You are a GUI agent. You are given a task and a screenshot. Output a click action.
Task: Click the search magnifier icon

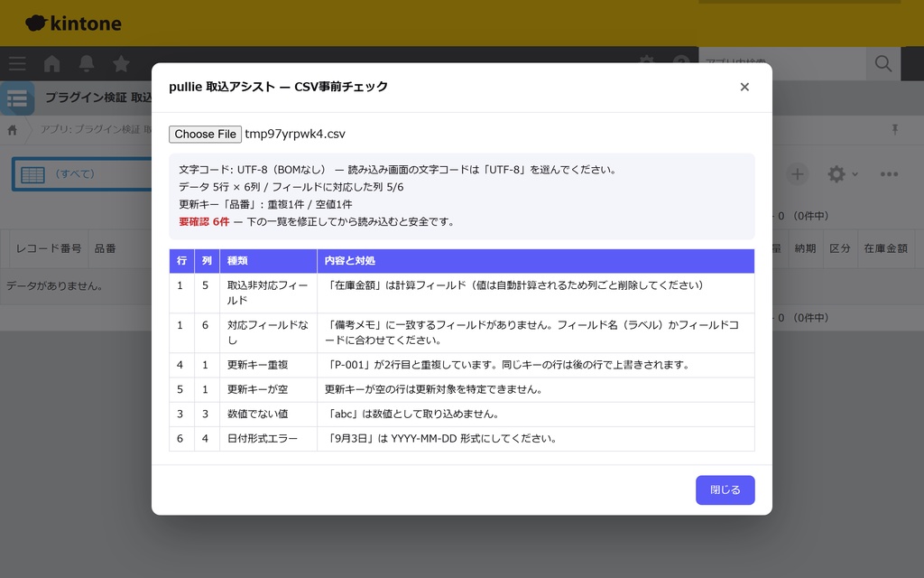(882, 64)
